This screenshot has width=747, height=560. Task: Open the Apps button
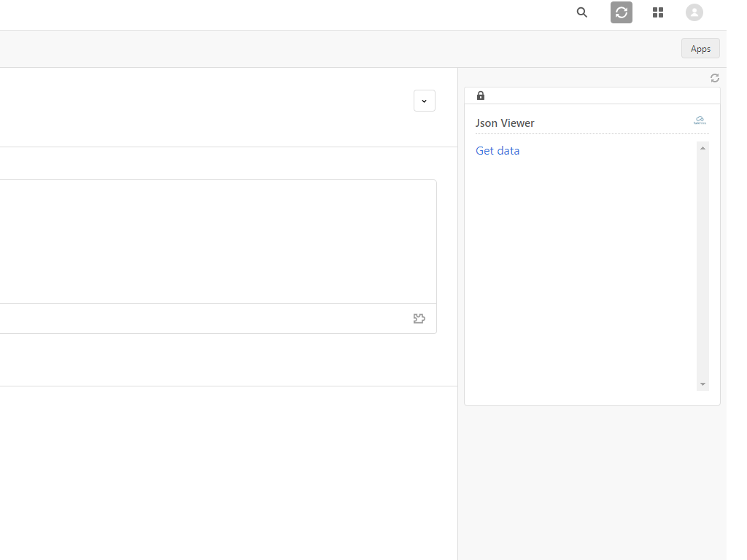point(700,48)
